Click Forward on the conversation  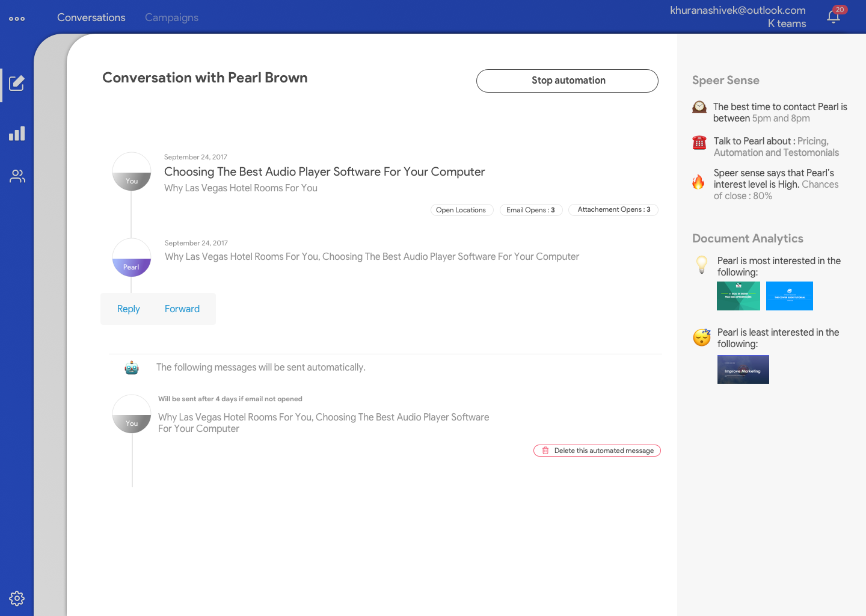coord(182,309)
